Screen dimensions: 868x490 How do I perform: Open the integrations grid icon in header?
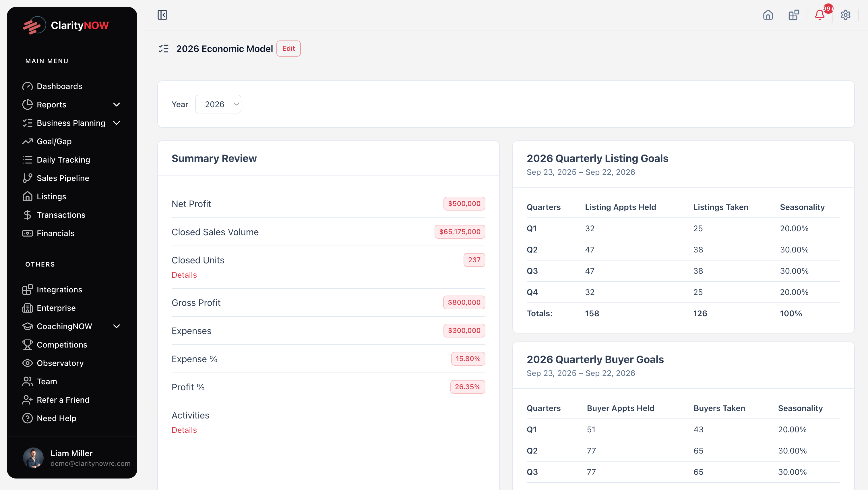point(794,15)
